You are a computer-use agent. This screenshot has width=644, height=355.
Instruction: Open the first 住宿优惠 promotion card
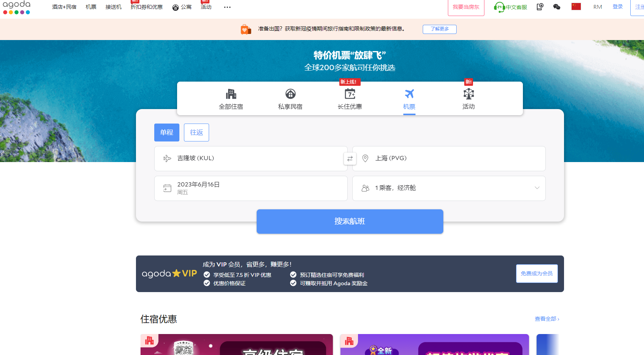click(237, 345)
